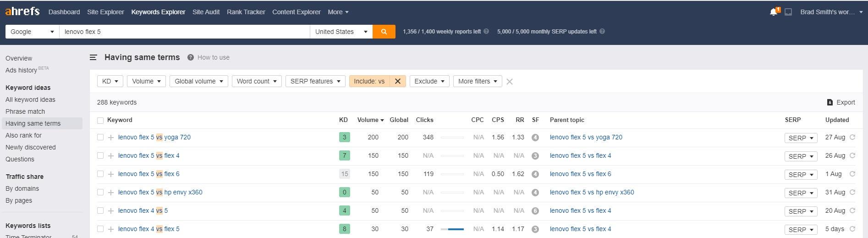Toggle the sidebar hamburger menu icon
868x238 pixels.
coord(93,57)
